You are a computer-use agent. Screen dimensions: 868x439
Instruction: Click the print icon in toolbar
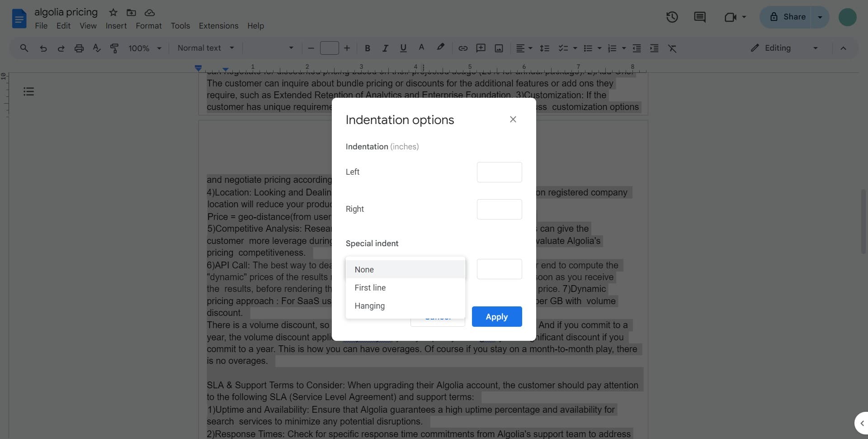(79, 48)
